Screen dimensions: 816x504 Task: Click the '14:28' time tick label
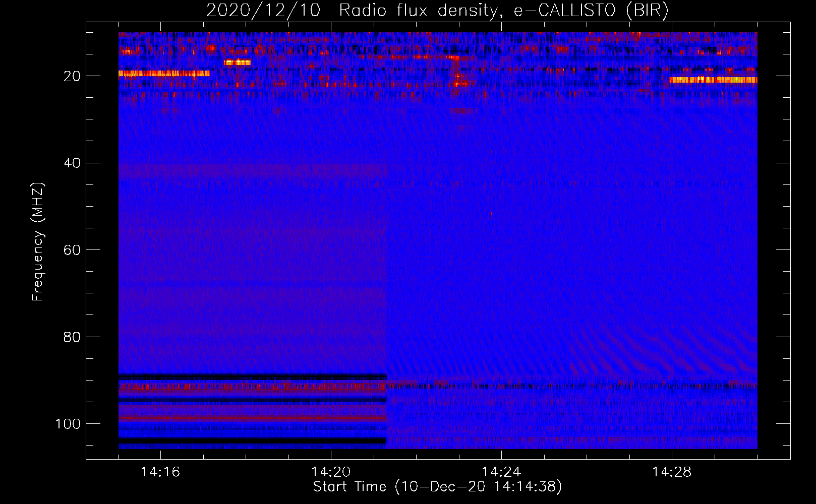point(672,472)
